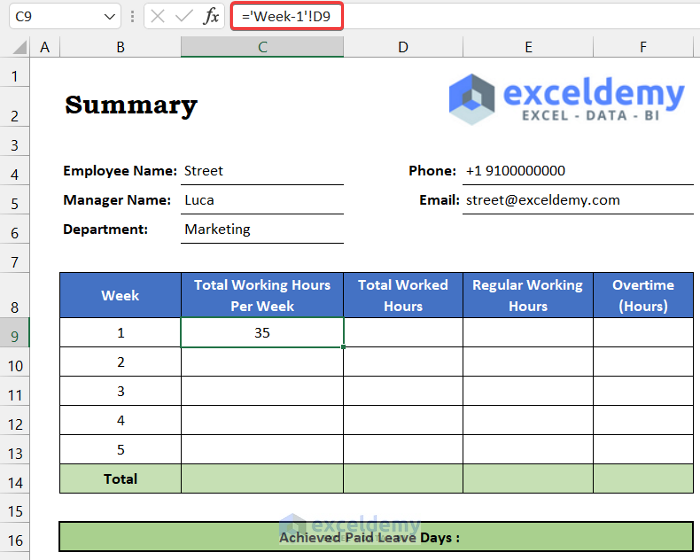Click the fill handle of cell C9
The width and height of the screenshot is (700, 560).
pos(343,347)
